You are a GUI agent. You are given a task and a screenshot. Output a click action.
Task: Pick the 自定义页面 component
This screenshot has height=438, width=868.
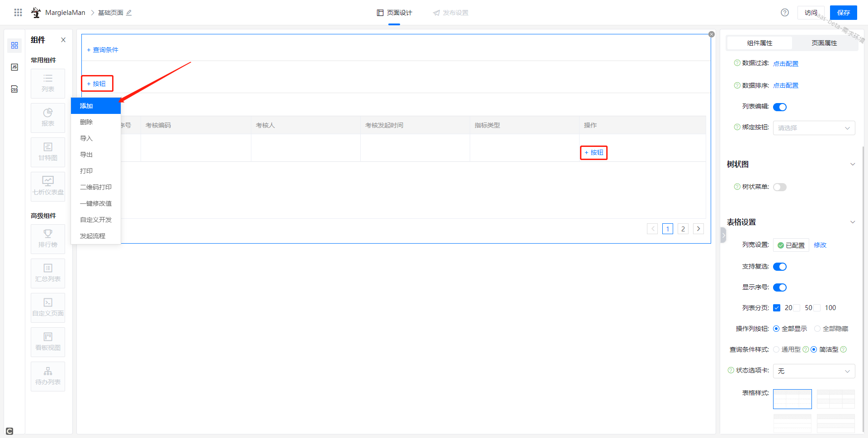click(48, 307)
